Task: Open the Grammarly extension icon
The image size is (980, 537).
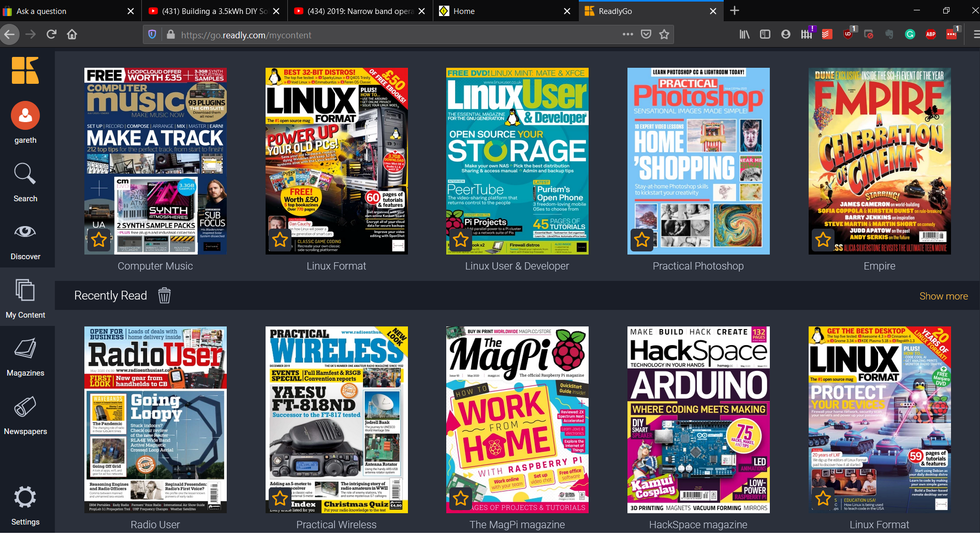Action: (910, 35)
